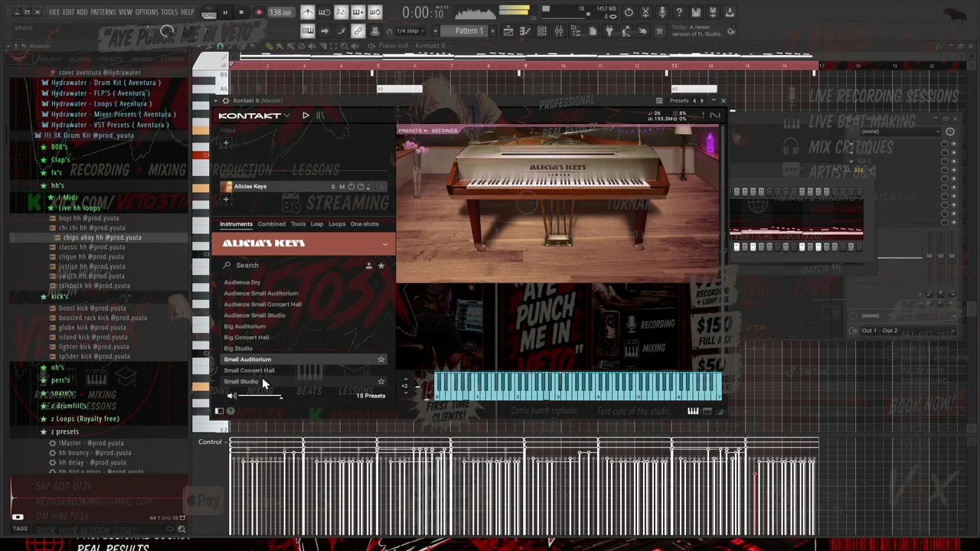Open the Kontakt library shelf icon
This screenshot has height=551, width=980.
tap(320, 116)
